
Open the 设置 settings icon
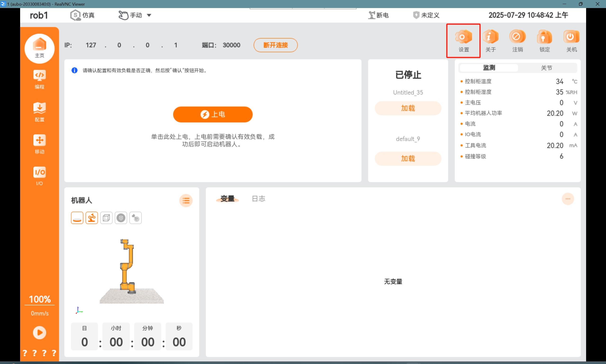[x=463, y=41]
